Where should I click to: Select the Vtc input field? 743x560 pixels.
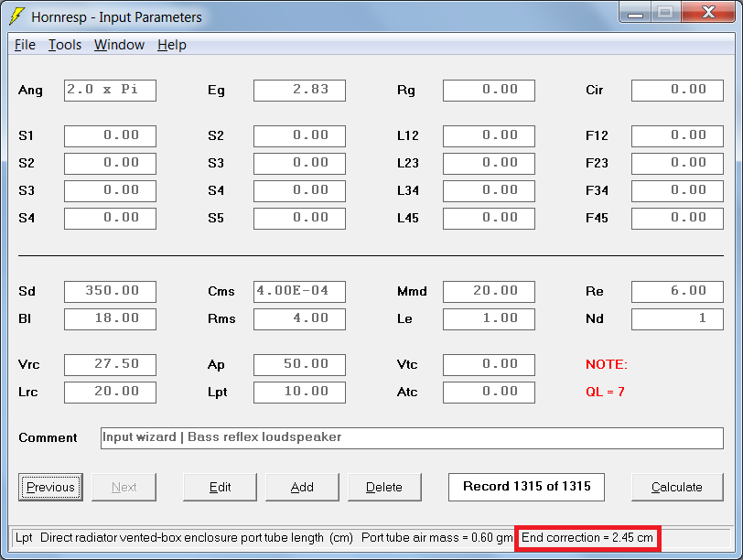489,365
